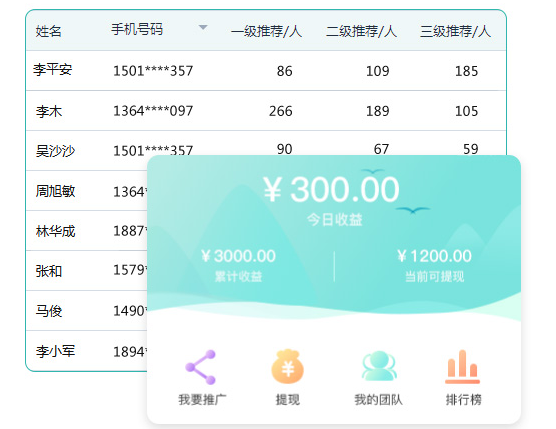556x429 pixels.
Task: Select the name 马俊
Action: [x=49, y=311]
